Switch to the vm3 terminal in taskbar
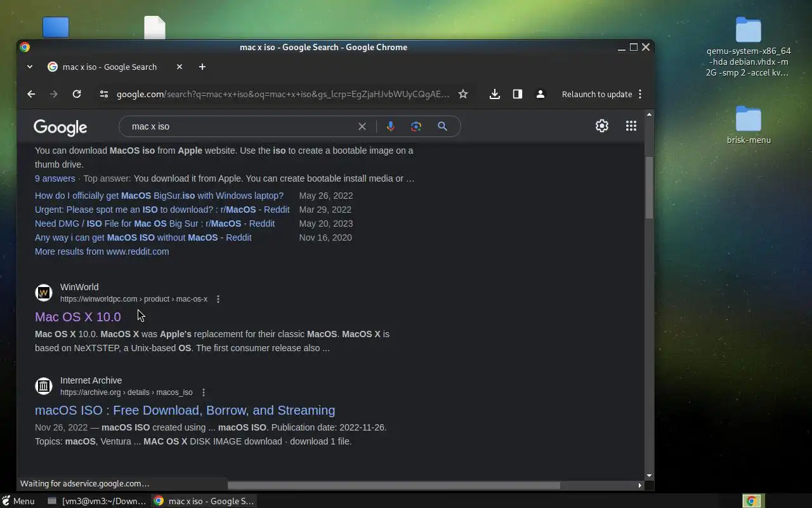 [x=97, y=501]
